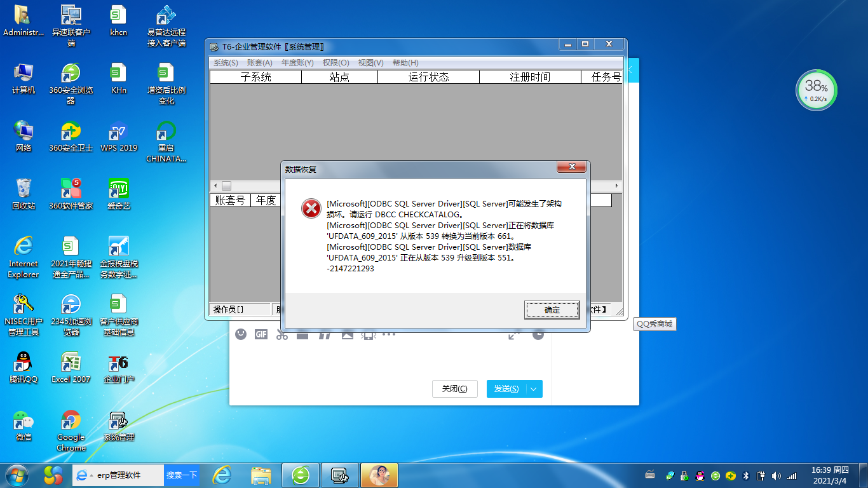Click the 注册时间 column header
868x488 pixels.
pos(531,77)
